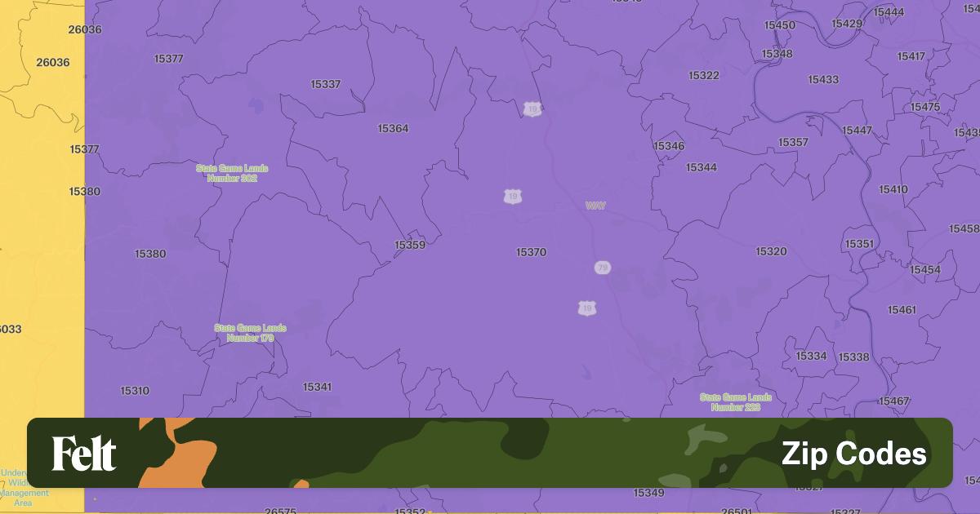980x514 pixels.
Task: Select the Zip Codes banner title
Action: [853, 454]
